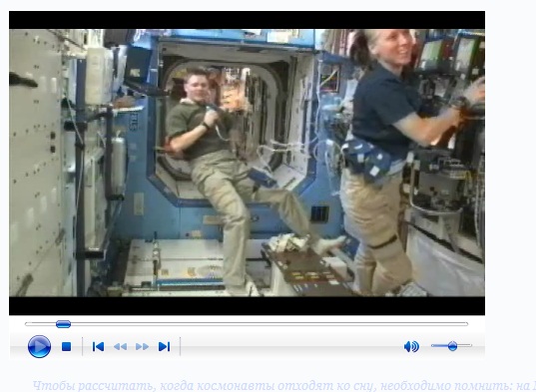Click the volume slider knob
Image resolution: width=536 pixels, height=392 pixels.
(452, 346)
